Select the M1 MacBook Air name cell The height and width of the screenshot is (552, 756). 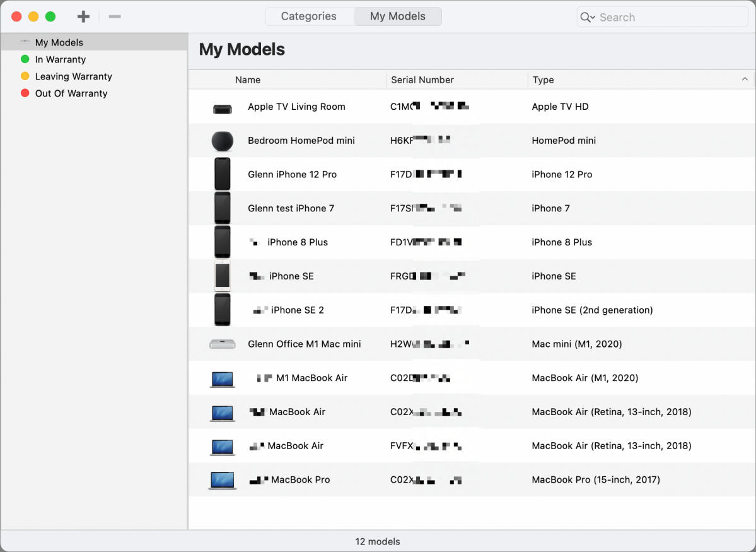(302, 378)
